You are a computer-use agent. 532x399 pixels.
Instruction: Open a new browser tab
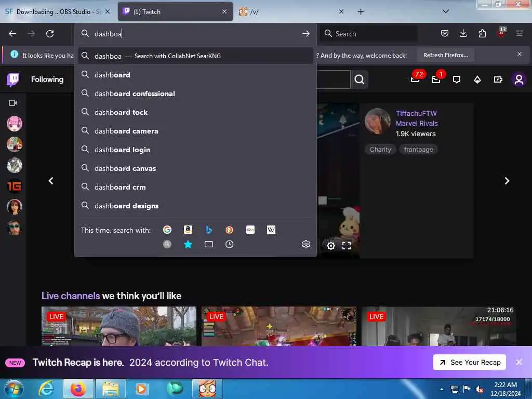pos(361,12)
